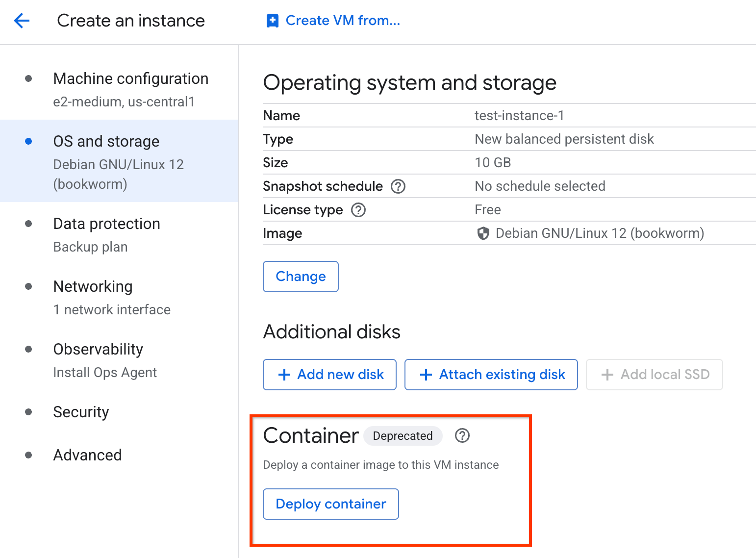Open the Container section help tooltip
The height and width of the screenshot is (558, 756).
click(462, 435)
